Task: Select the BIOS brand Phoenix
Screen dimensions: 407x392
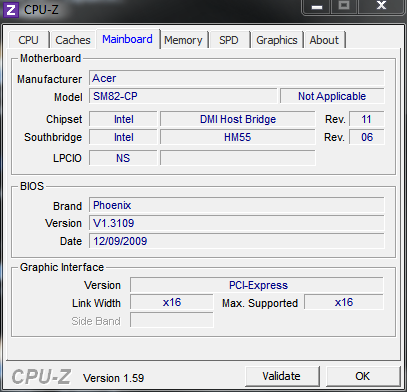Action: click(x=237, y=205)
